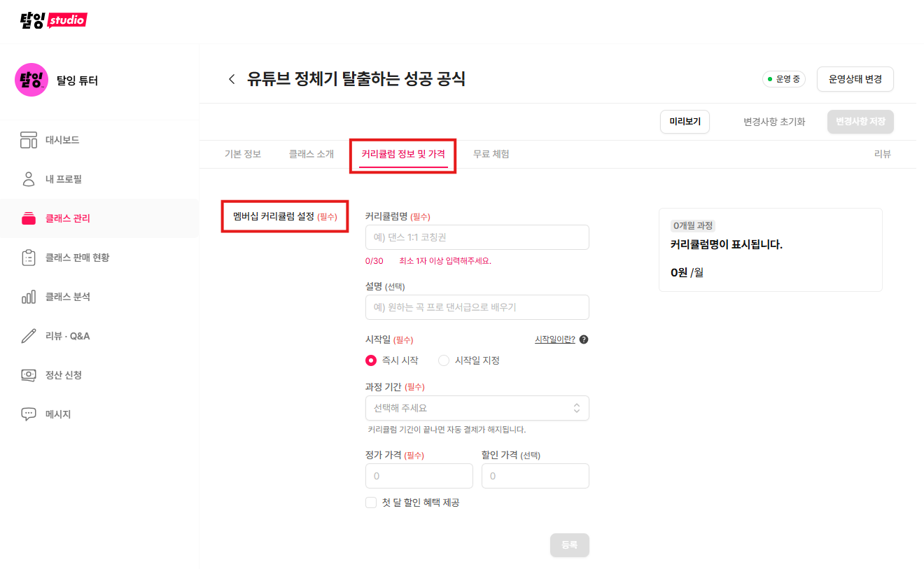Select the 클래스 관리 stack icon
The height and width of the screenshot is (569, 924).
[x=29, y=218]
